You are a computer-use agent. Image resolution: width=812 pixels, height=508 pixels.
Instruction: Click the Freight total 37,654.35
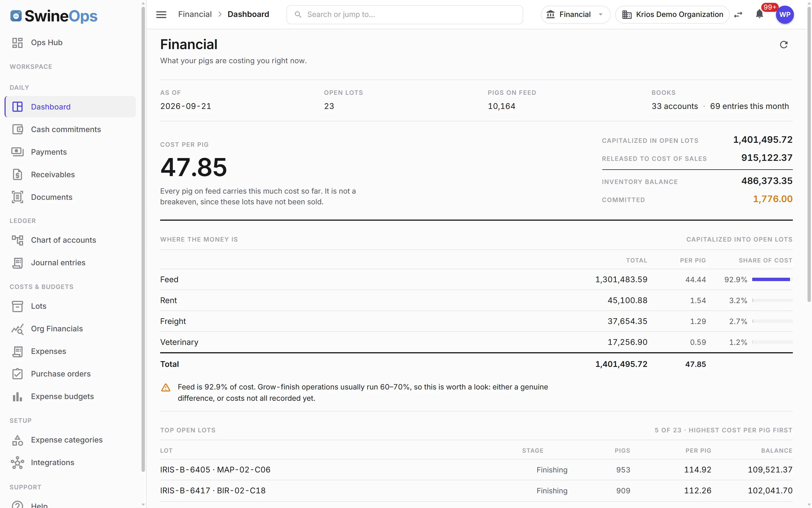coord(627,321)
